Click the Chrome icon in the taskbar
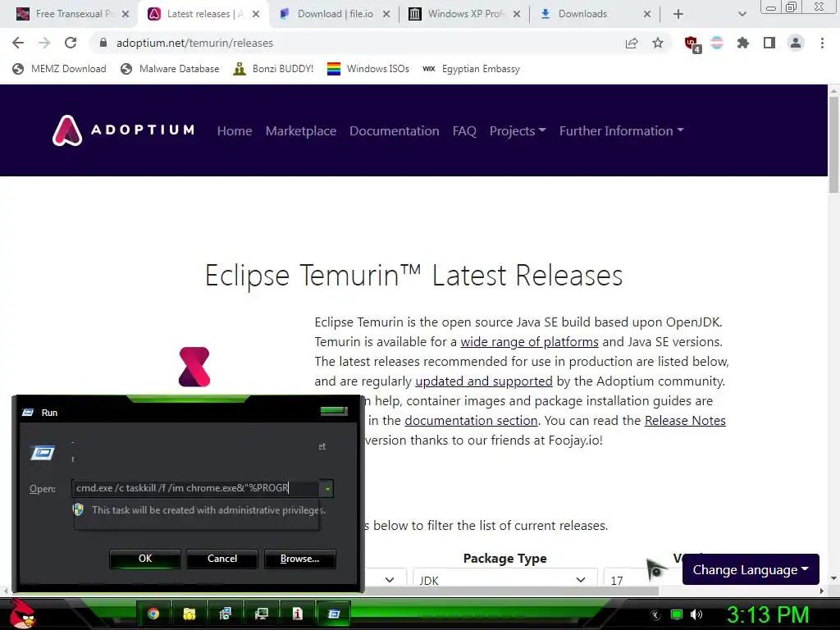This screenshot has height=630, width=840. coord(153,614)
